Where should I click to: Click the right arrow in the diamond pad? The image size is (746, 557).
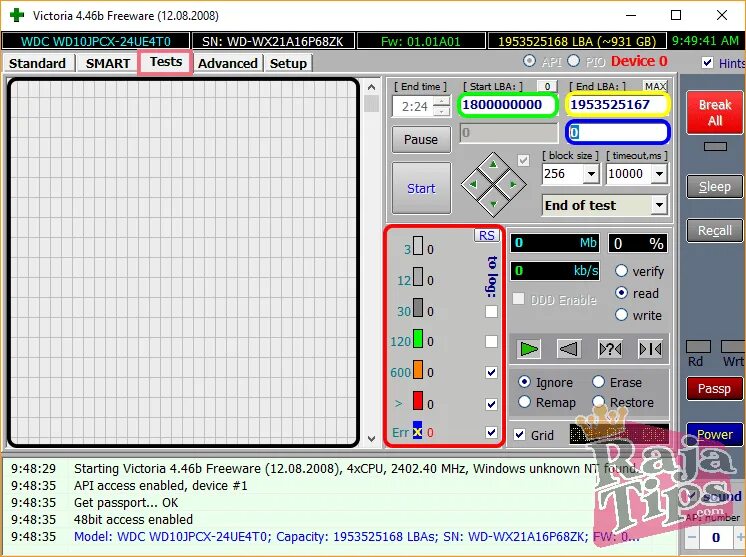[513, 184]
